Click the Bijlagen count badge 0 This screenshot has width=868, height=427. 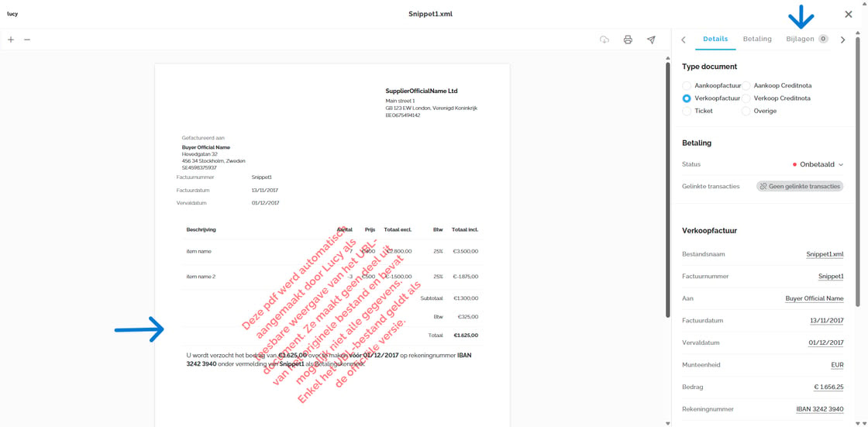[x=823, y=39]
